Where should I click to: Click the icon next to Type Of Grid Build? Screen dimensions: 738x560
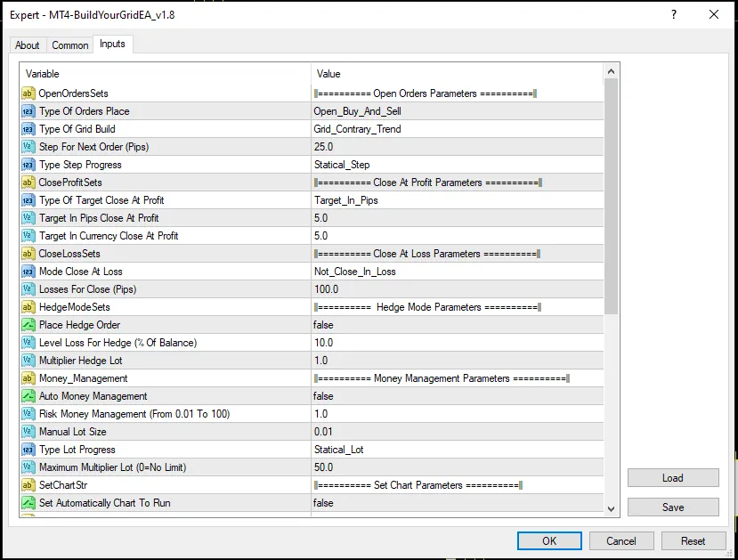[28, 129]
